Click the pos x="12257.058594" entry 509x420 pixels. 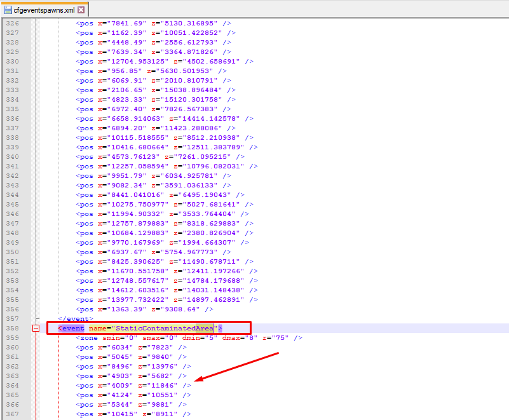coord(167,166)
